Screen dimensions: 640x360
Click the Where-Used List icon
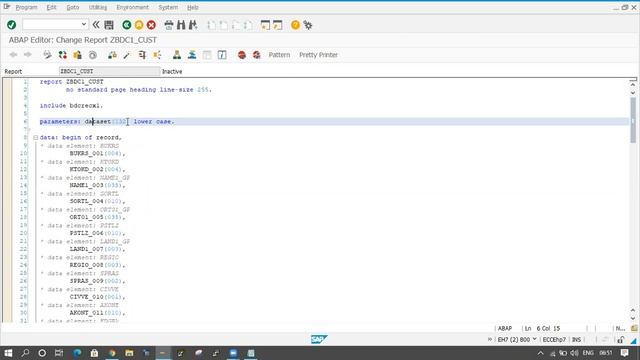click(x=157, y=55)
